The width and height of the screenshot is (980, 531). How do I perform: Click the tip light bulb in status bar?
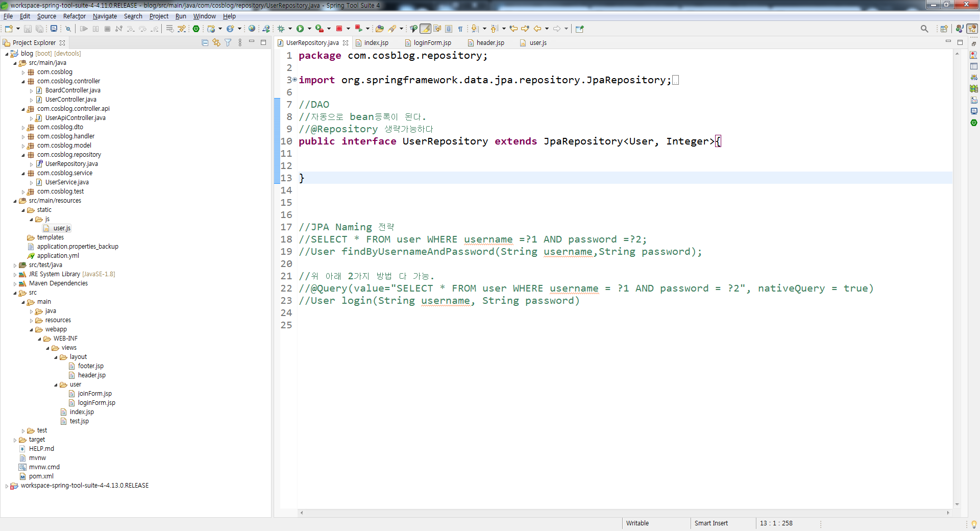[974, 524]
